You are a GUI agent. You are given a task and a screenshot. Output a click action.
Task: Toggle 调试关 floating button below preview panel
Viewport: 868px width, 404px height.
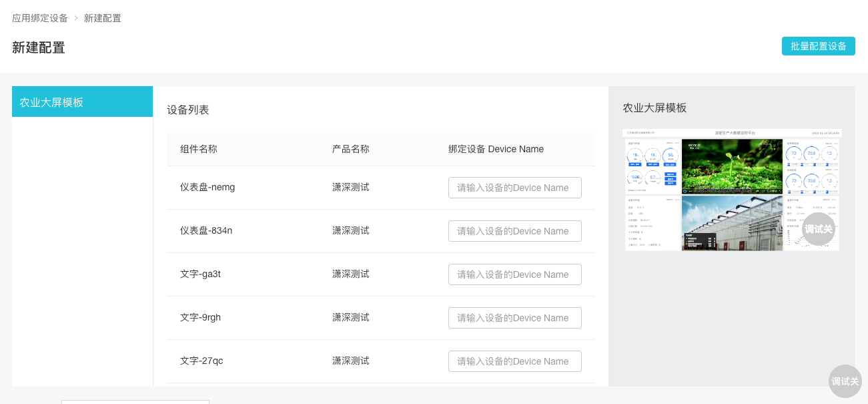(x=845, y=381)
